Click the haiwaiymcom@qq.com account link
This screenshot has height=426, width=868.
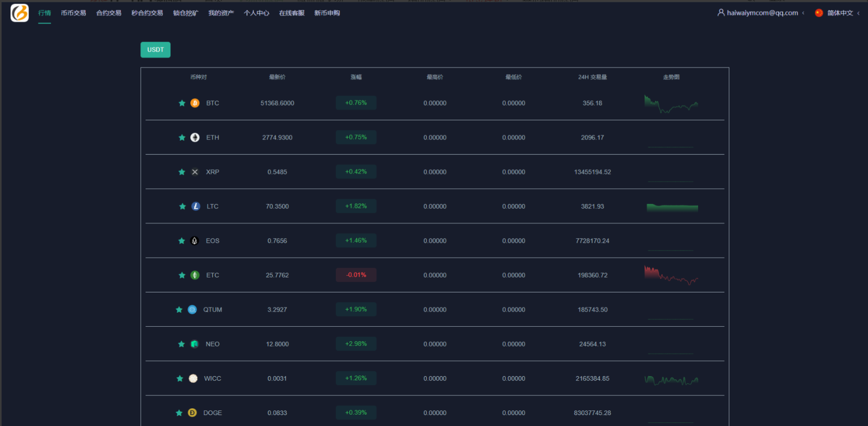point(762,13)
